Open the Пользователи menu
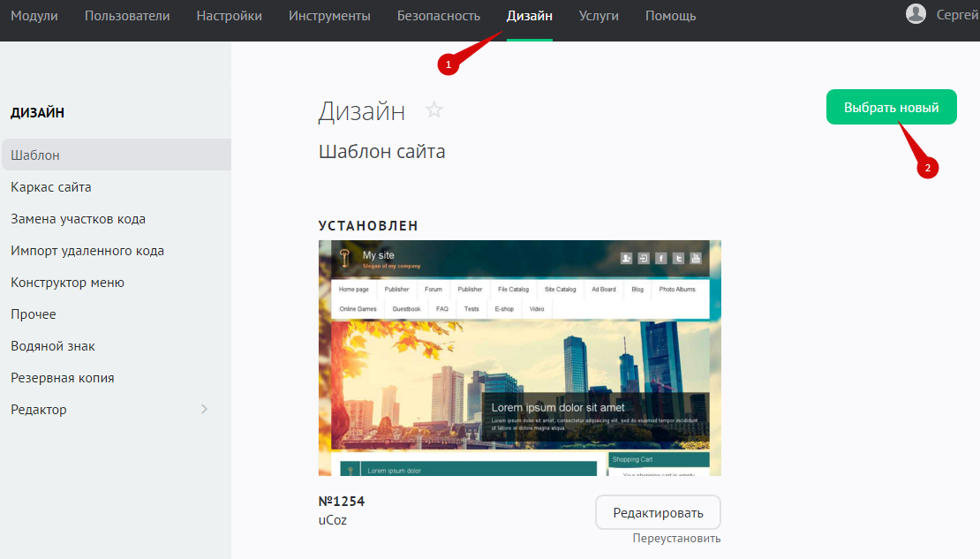Image resolution: width=980 pixels, height=559 pixels. pos(127,16)
